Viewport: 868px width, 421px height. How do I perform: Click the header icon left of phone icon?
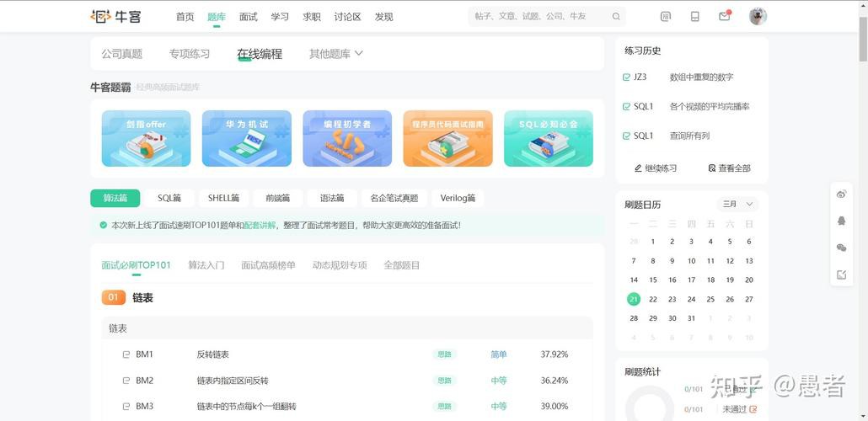[x=666, y=17]
